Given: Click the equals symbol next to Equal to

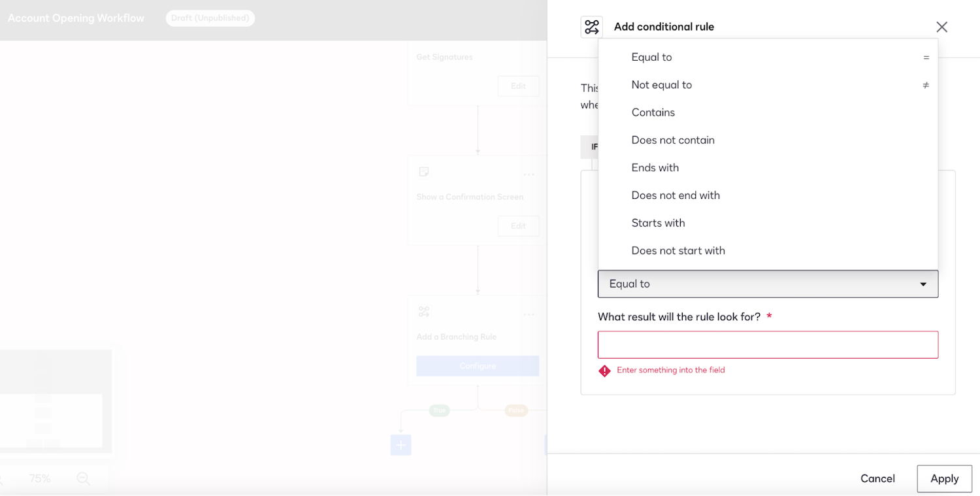Looking at the screenshot, I should [926, 57].
